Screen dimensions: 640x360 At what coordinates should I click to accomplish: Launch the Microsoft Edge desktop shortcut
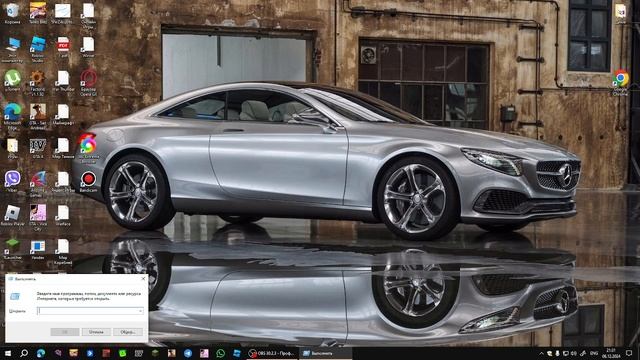(13, 116)
